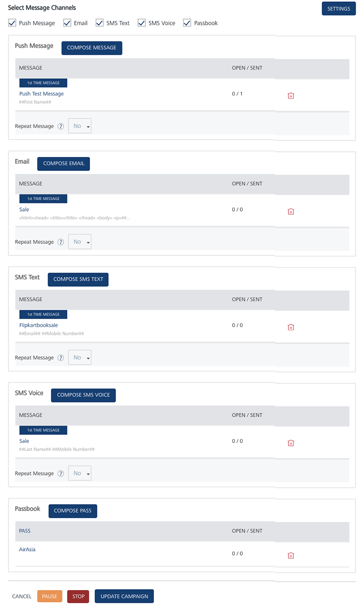Open the Flipkartbooksale message link
The width and height of the screenshot is (364, 616).
point(39,325)
